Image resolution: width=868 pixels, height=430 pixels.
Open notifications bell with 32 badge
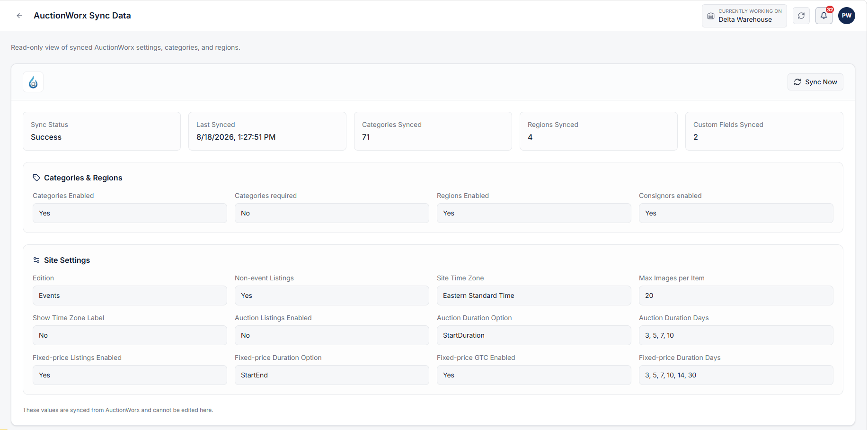point(824,16)
